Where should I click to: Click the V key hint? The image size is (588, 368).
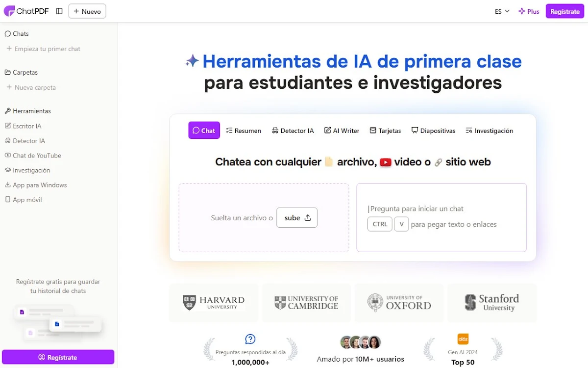401,224
